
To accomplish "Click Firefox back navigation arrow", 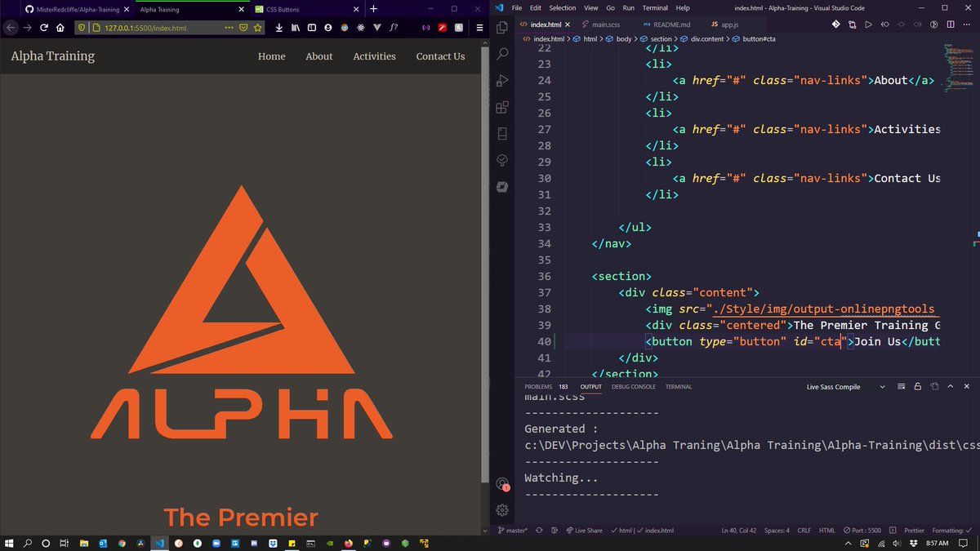I will pyautogui.click(x=11, y=27).
